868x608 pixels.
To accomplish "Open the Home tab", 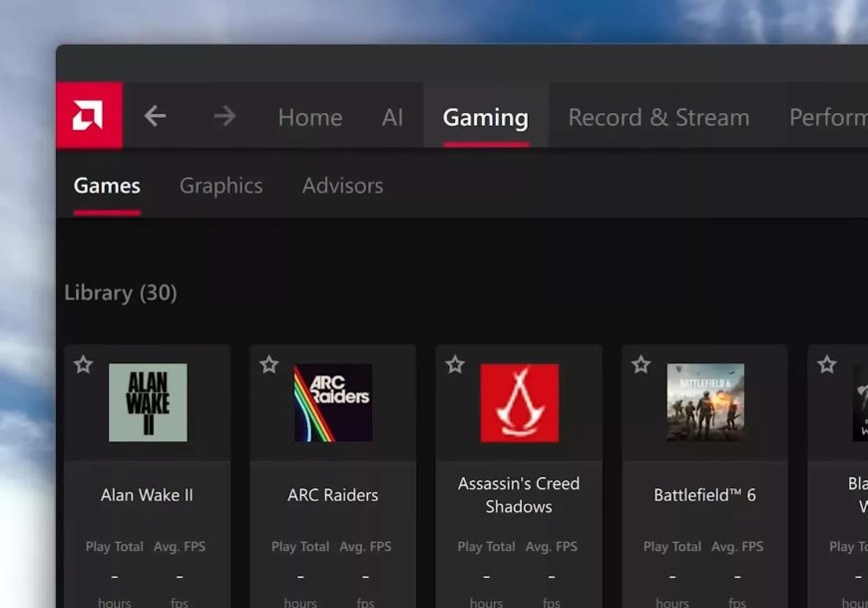I will pos(310,118).
